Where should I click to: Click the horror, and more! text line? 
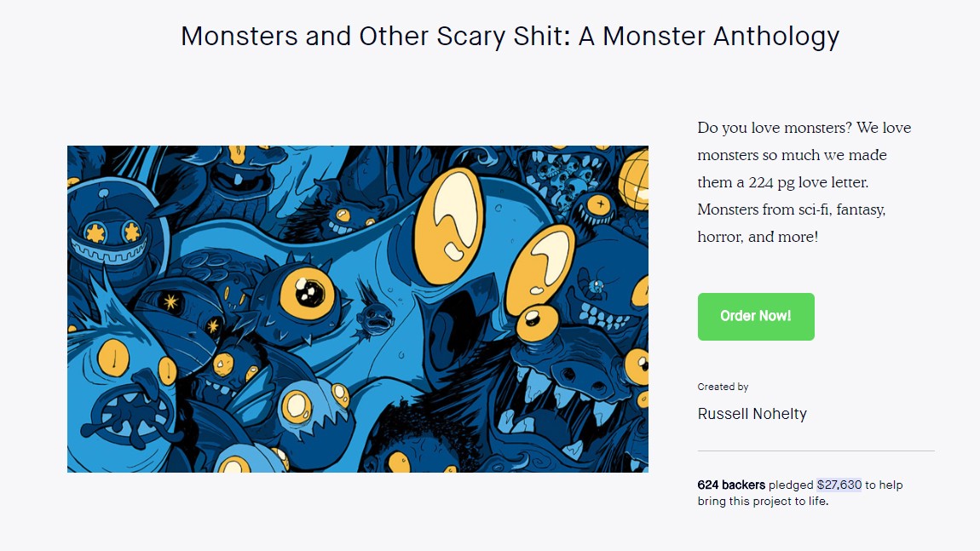click(x=758, y=237)
